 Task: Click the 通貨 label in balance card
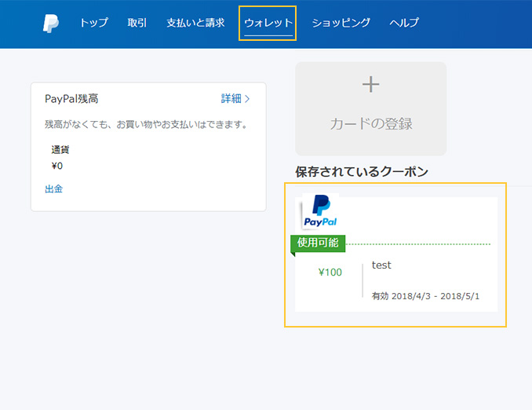point(60,149)
